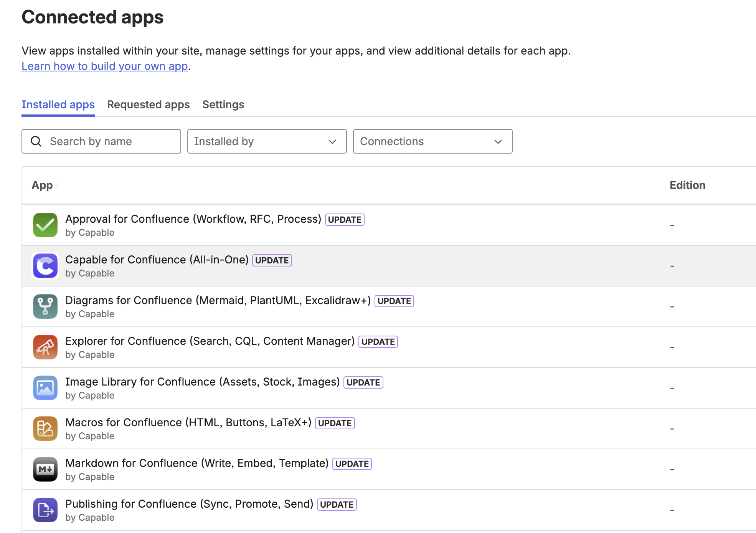Expand the Connections filter dropdown

[432, 141]
